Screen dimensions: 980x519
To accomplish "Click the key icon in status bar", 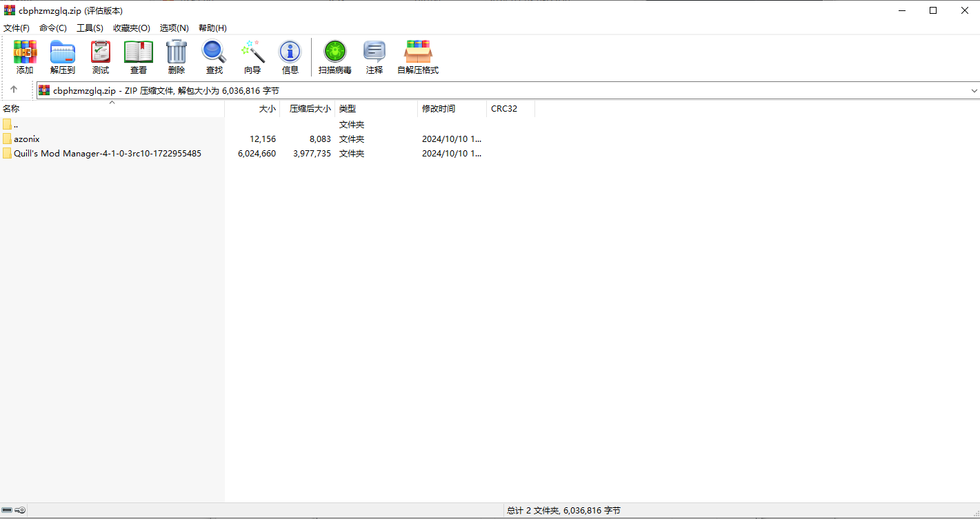I will (21, 510).
